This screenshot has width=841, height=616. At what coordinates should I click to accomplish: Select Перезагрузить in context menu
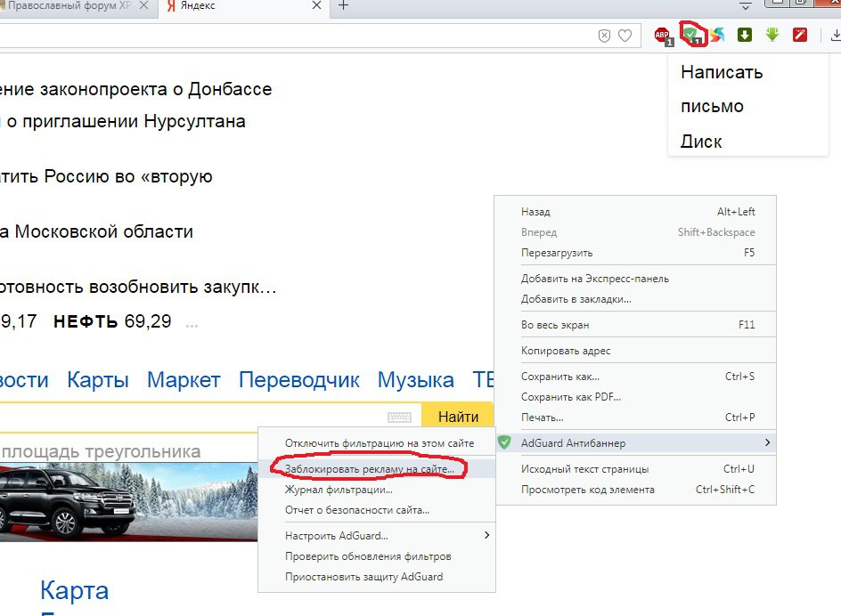click(637, 253)
